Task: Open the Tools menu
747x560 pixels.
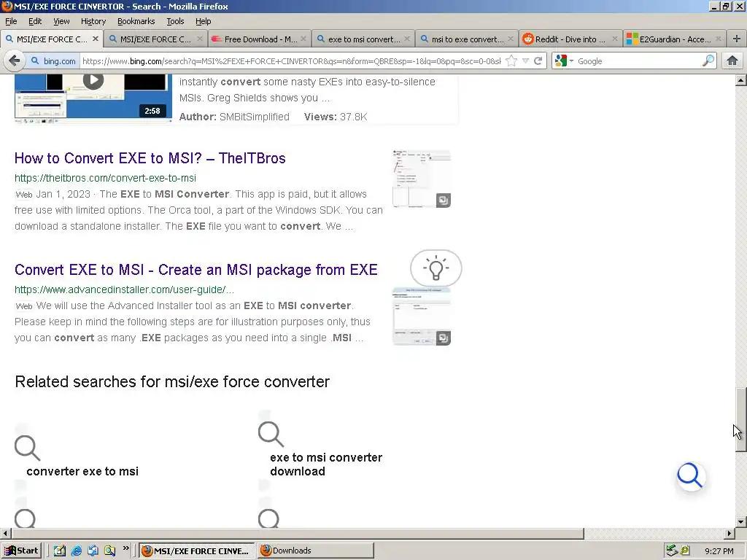Action: pyautogui.click(x=175, y=21)
